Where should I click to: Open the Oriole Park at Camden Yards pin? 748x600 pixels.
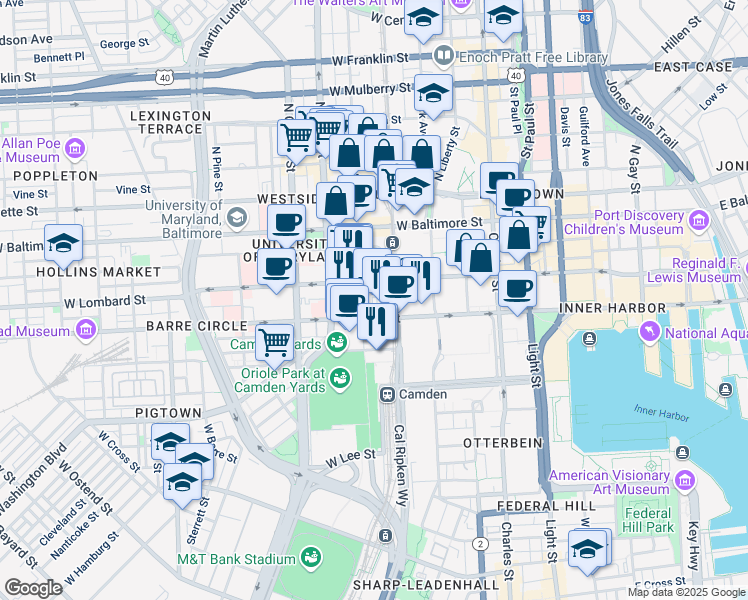pyautogui.click(x=340, y=380)
